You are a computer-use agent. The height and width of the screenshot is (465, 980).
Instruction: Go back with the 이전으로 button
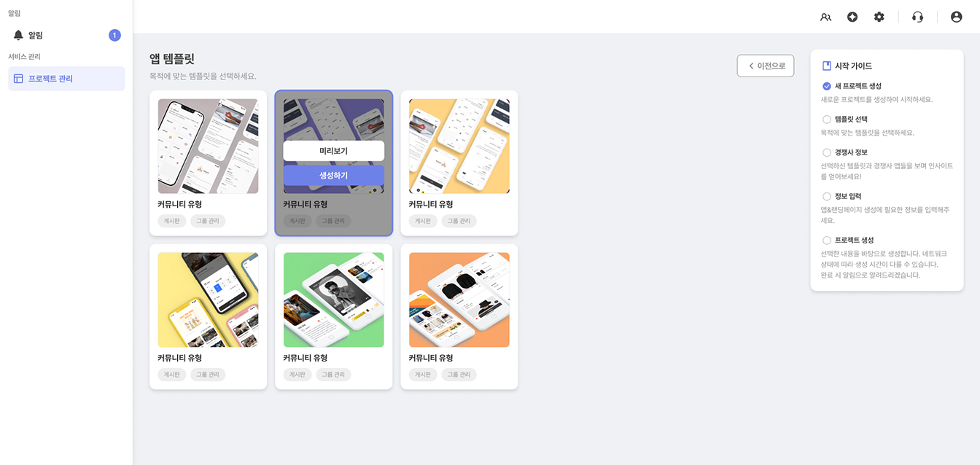pos(766,66)
